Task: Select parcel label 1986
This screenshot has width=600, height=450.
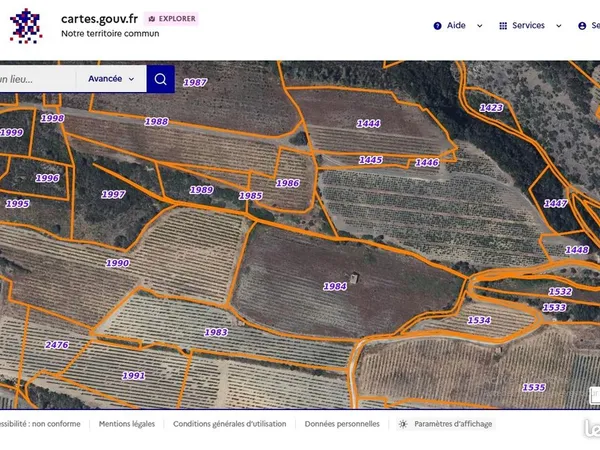Action: click(288, 184)
